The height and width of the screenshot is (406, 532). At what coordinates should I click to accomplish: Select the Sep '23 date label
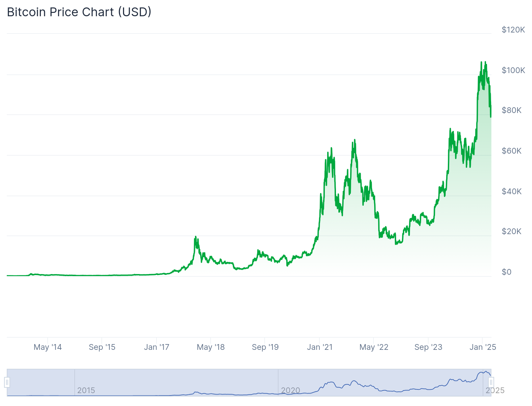(x=428, y=347)
